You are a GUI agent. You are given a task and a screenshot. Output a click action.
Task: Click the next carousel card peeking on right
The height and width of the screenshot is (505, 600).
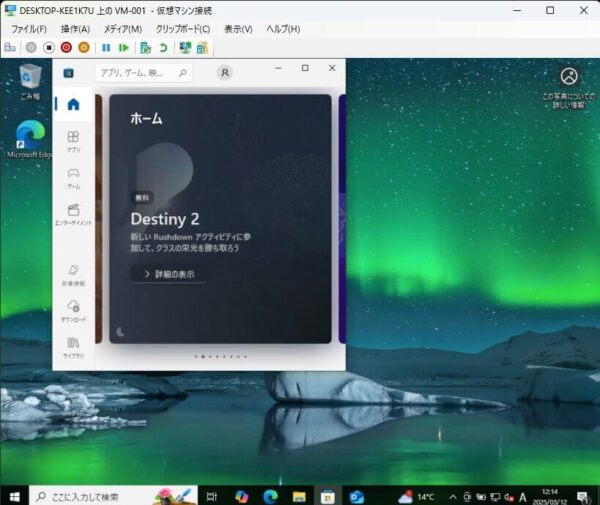pyautogui.click(x=342, y=219)
